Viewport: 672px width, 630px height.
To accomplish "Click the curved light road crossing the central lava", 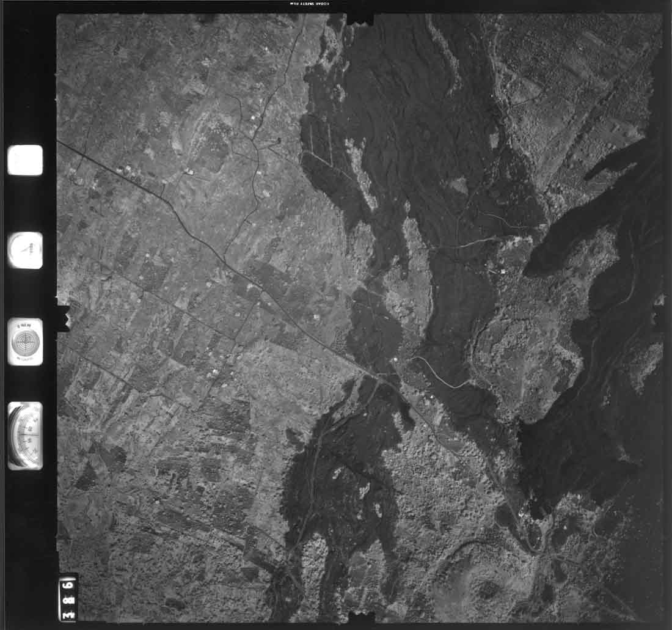I will point(440,374).
